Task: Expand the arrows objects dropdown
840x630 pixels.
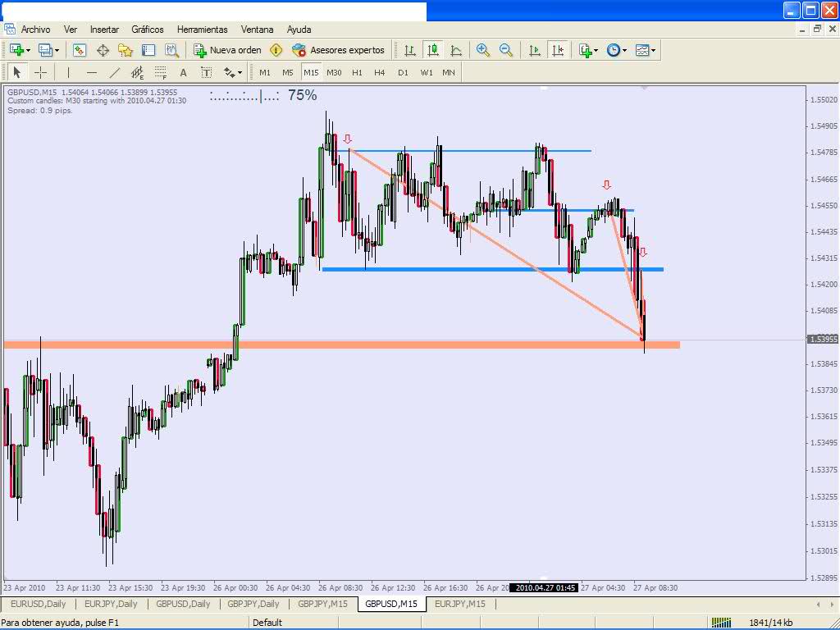Action: click(x=240, y=72)
